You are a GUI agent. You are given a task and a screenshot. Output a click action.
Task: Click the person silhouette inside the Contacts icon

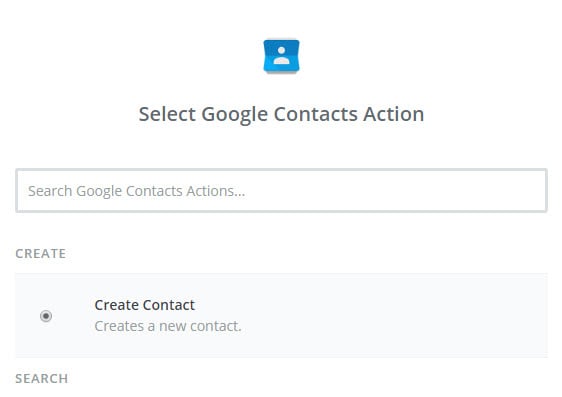[281, 56]
